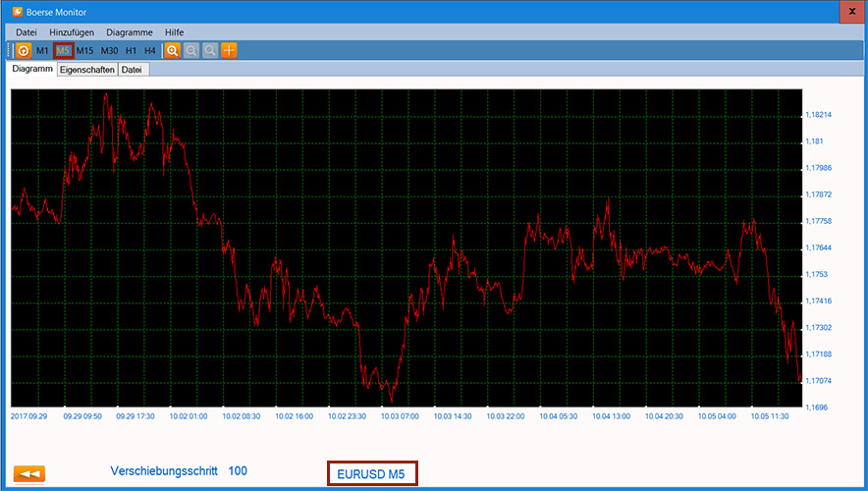Expand the Diagramme menu
This screenshot has height=491, width=868.
[130, 32]
